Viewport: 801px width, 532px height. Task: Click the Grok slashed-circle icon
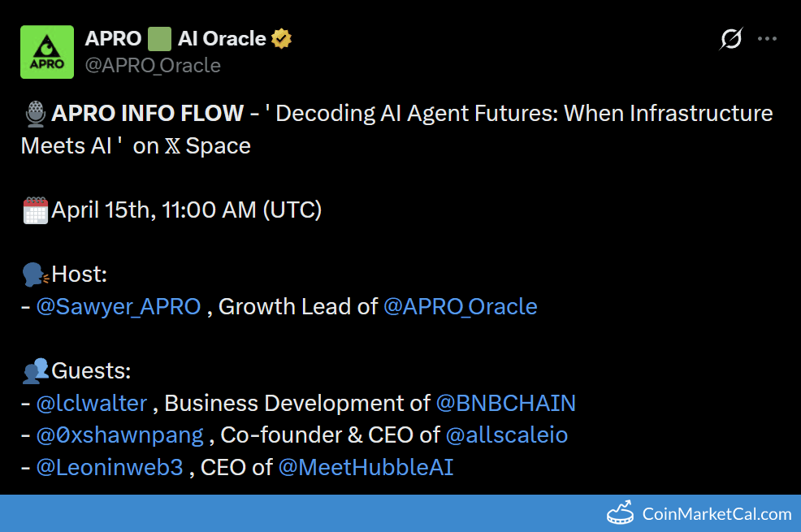click(731, 38)
